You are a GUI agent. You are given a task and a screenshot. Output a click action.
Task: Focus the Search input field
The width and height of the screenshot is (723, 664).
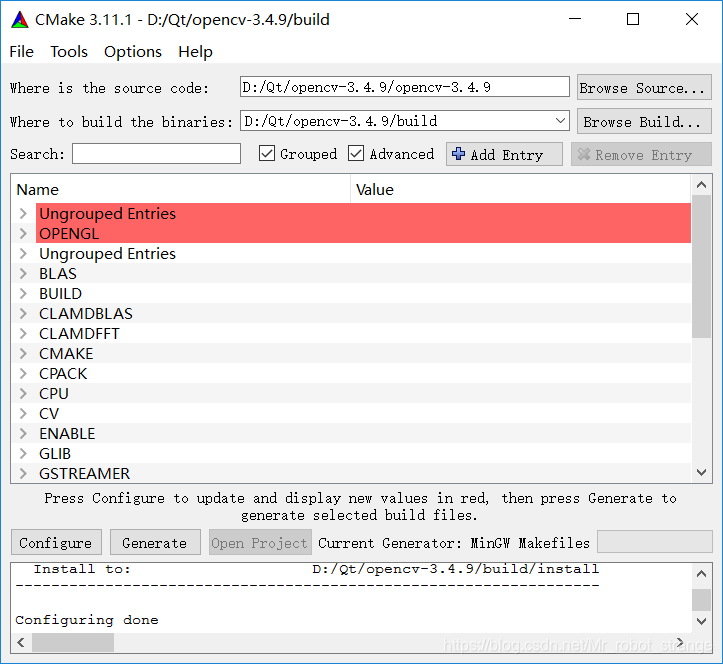tap(156, 154)
